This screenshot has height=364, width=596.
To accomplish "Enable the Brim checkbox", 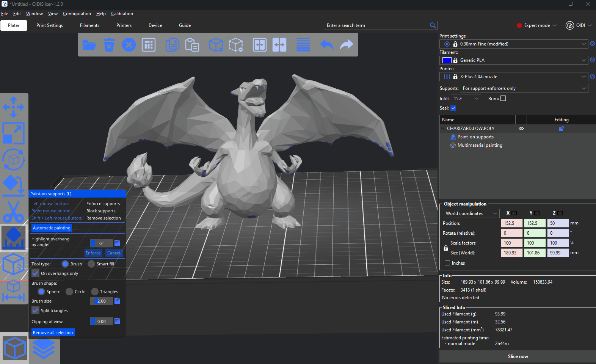I will [x=503, y=98].
